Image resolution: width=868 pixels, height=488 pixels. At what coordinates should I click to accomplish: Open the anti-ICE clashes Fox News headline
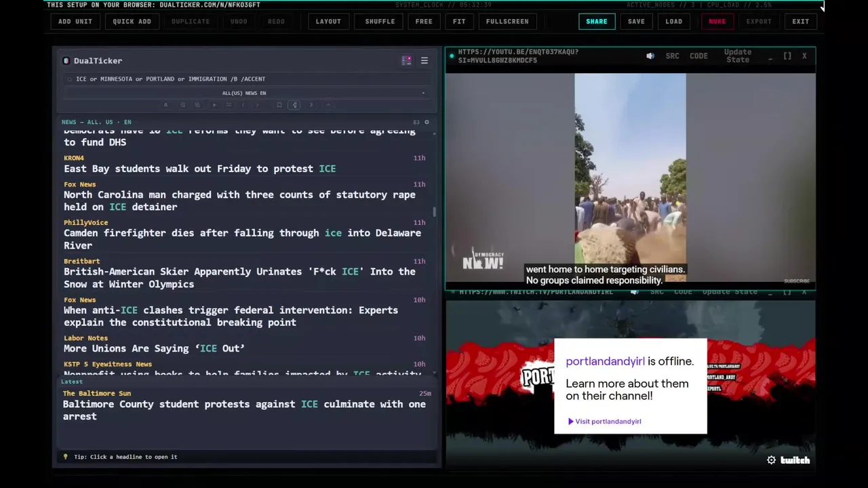(231, 317)
